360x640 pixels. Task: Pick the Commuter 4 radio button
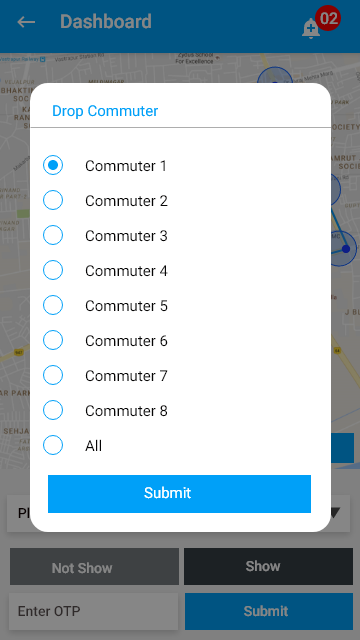coord(53,270)
